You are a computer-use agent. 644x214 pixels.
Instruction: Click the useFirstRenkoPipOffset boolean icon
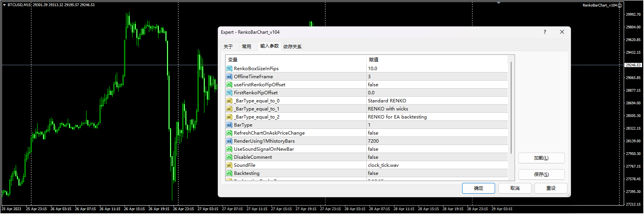coord(229,85)
